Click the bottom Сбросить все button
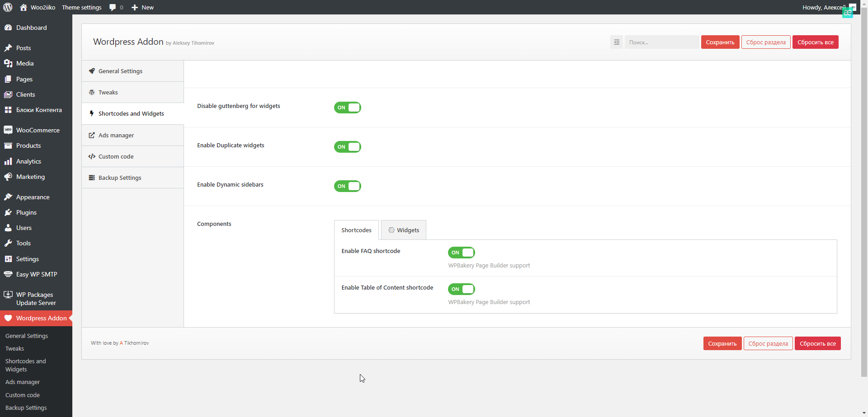 818,343
